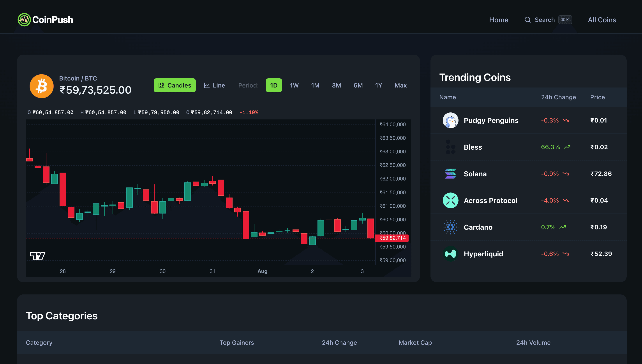The width and height of the screenshot is (642, 364).
Task: Click the Hyperliquid logo icon
Action: 450,254
